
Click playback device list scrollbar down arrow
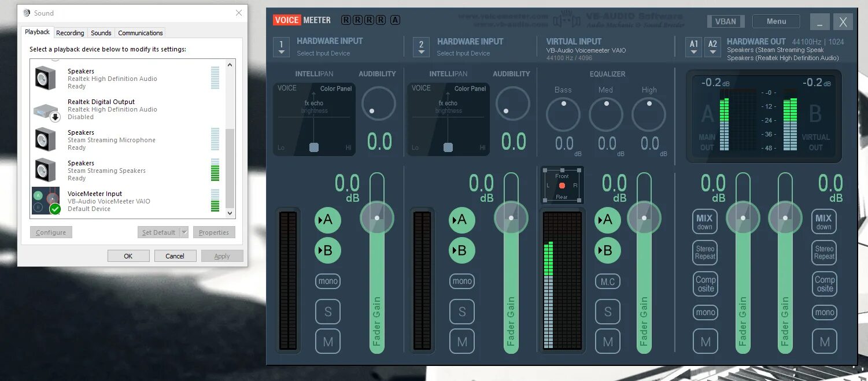tap(230, 213)
